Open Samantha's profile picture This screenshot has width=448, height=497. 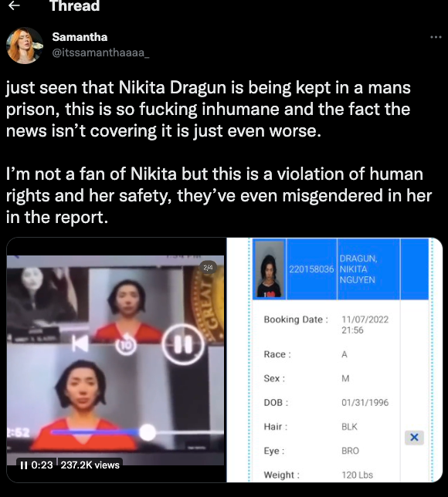pos(25,46)
